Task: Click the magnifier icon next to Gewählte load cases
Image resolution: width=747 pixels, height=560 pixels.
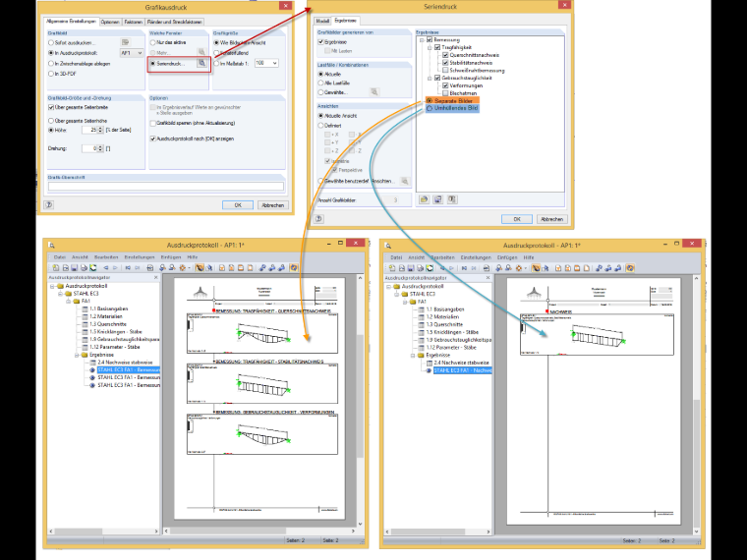Action: [374, 91]
